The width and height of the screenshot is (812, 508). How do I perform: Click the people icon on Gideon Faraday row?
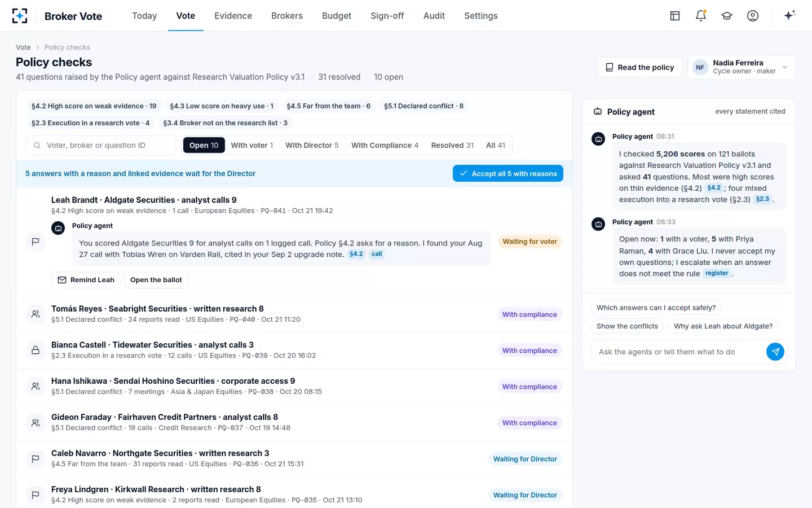pos(36,422)
